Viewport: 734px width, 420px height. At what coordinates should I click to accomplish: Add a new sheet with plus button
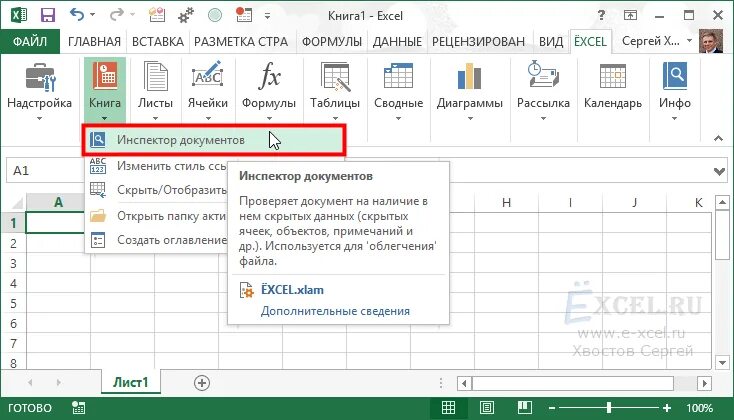(x=202, y=383)
